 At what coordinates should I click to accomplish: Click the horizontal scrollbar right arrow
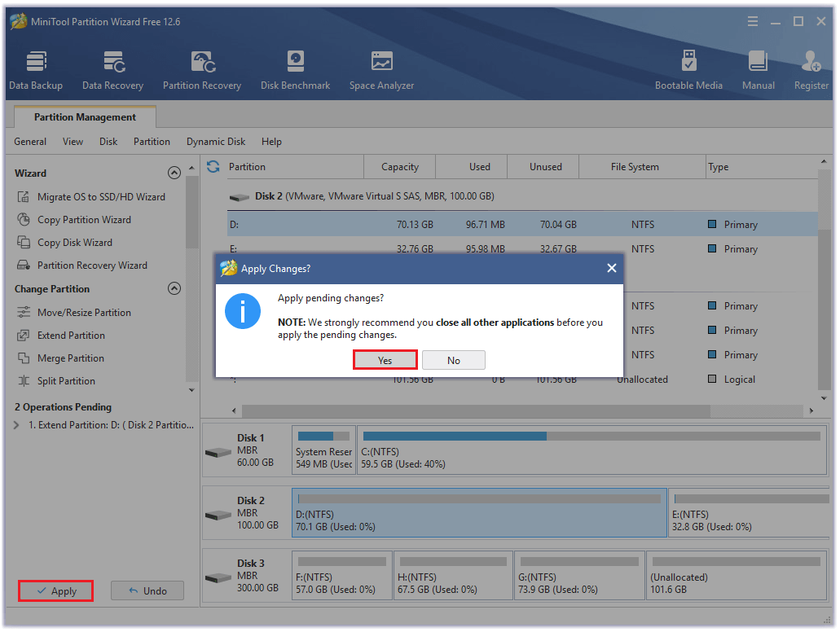pos(811,410)
